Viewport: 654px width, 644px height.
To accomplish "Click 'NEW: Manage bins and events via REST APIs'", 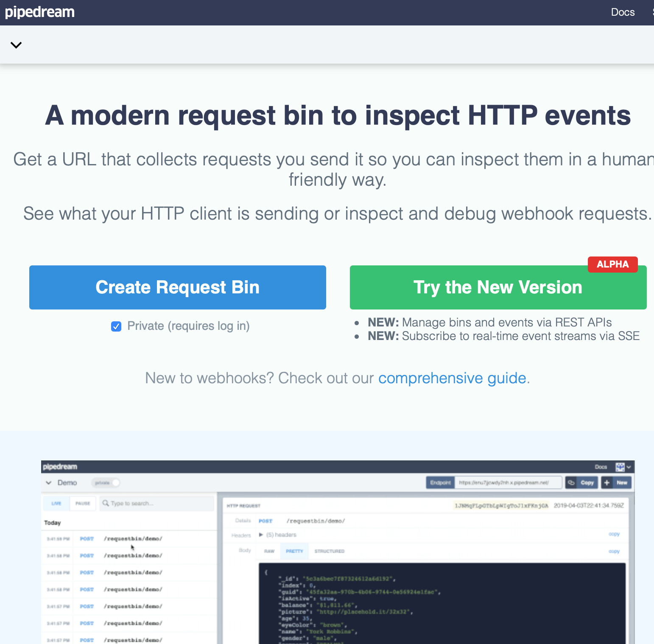I will click(x=489, y=322).
